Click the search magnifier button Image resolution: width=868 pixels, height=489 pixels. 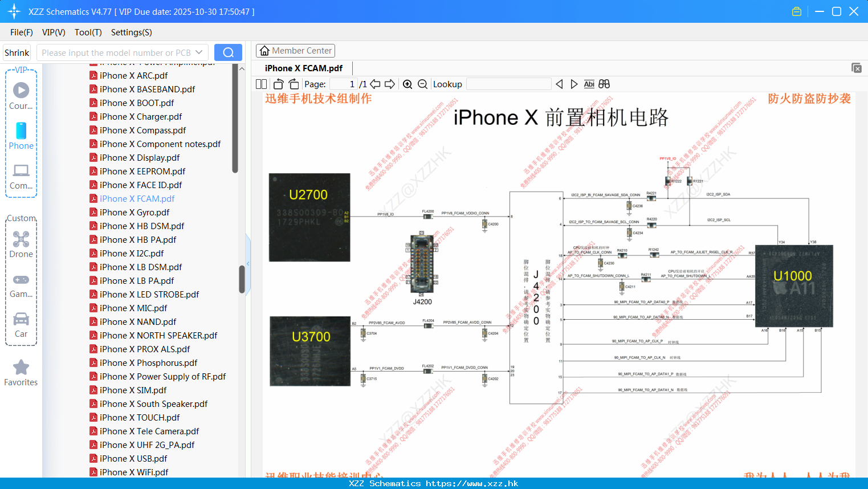(x=228, y=52)
